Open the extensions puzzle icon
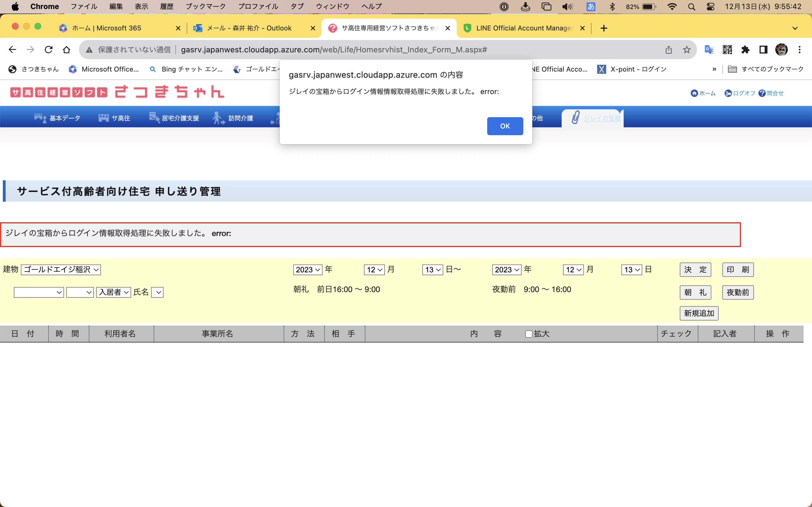The width and height of the screenshot is (812, 507). [x=745, y=50]
